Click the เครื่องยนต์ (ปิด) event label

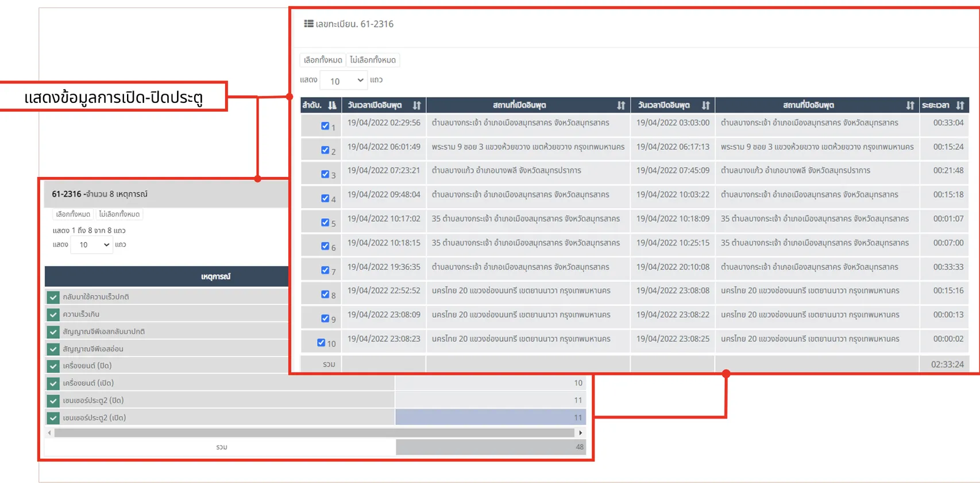coord(87,366)
